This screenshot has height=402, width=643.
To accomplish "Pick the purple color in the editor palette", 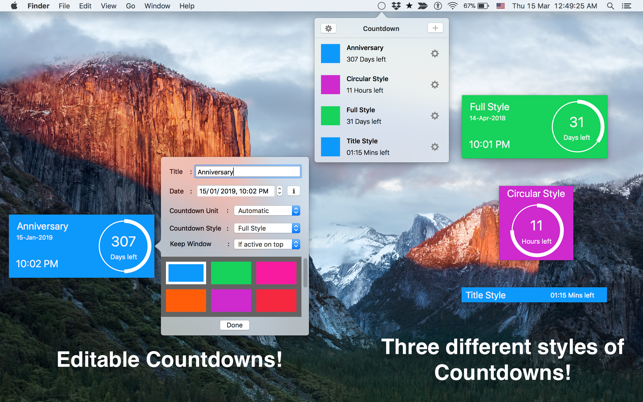I will click(231, 301).
